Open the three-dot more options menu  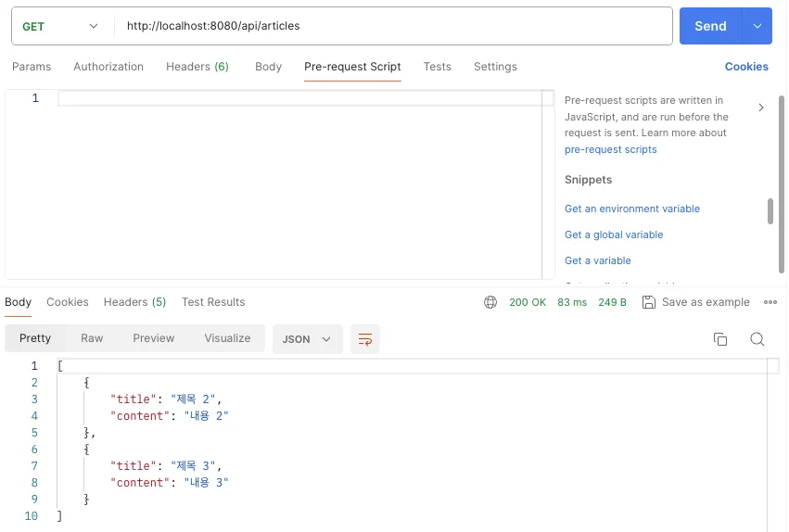(770, 302)
